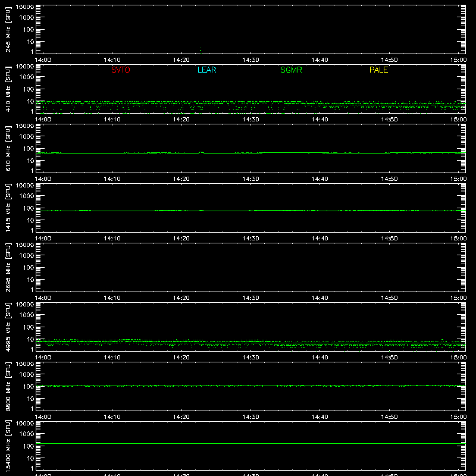This screenshot has width=476, height=476.
Task: Select the 15400 MHz [SFU] axis label
Action: point(8,446)
